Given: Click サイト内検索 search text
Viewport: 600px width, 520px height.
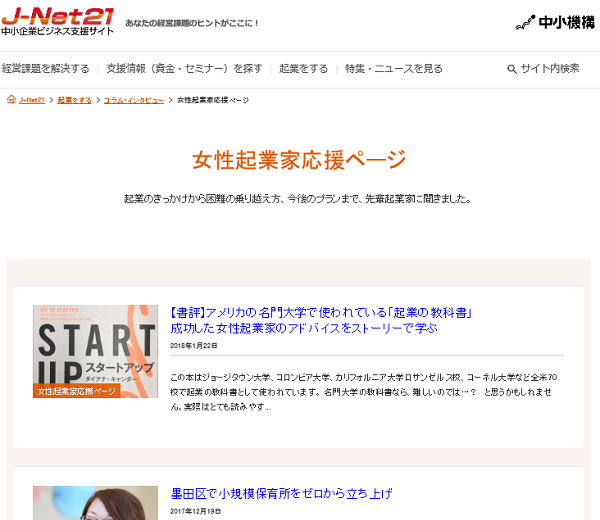Looking at the screenshot, I should click(550, 69).
